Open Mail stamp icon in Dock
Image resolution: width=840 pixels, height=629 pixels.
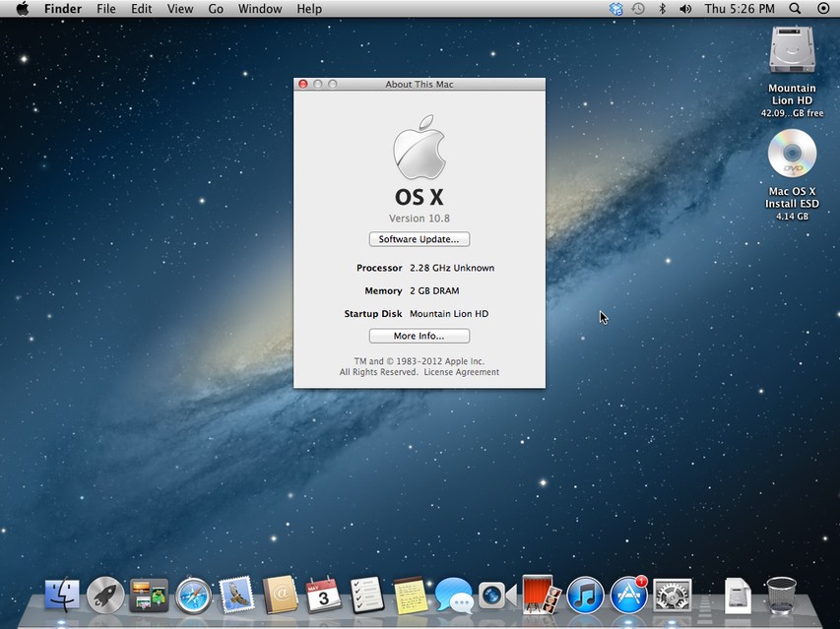(x=236, y=595)
